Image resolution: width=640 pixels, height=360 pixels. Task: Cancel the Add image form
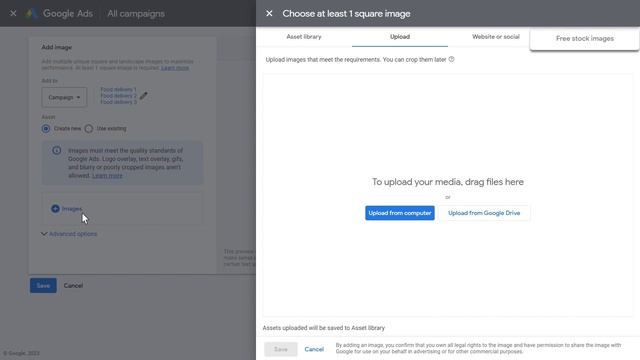pos(73,285)
